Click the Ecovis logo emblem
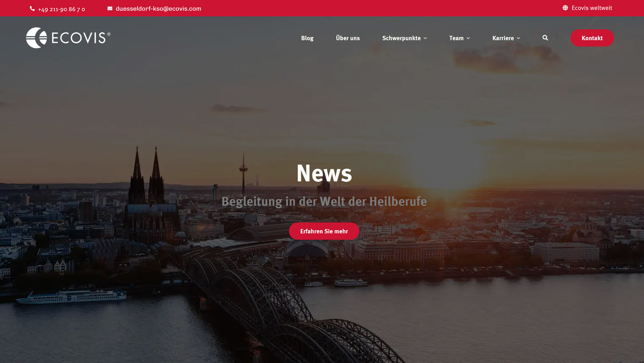This screenshot has height=363, width=644. point(37,38)
